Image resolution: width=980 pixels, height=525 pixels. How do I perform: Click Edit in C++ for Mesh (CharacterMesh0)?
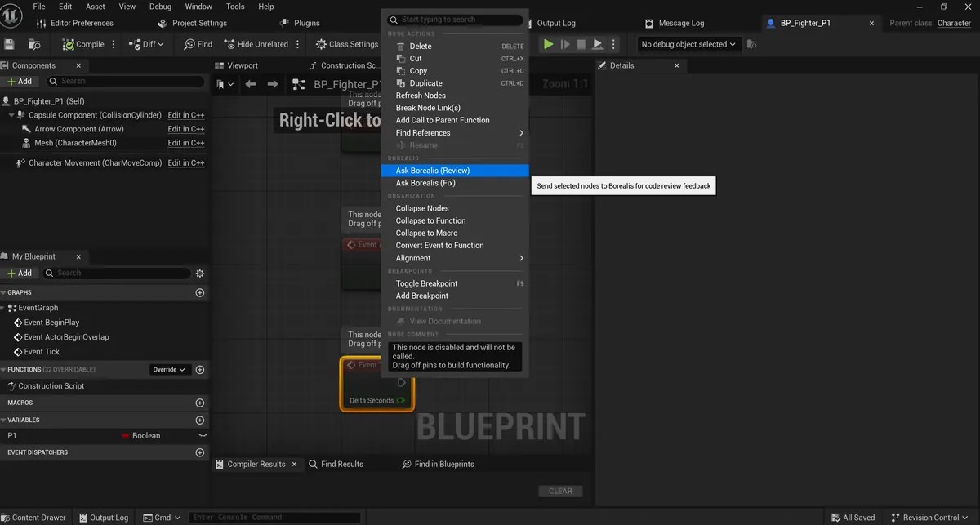tap(186, 143)
